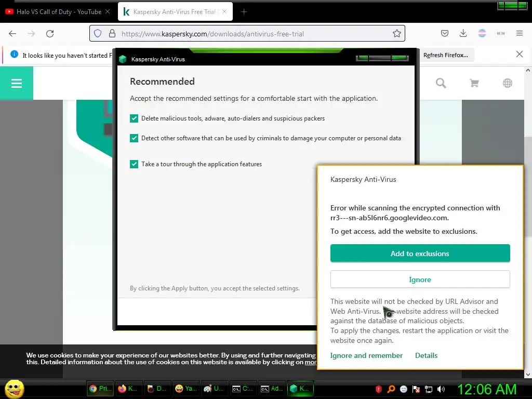Viewport: 532px width, 399px height.
Task: Switch to the Chrome taskbar item
Action: tap(100, 389)
